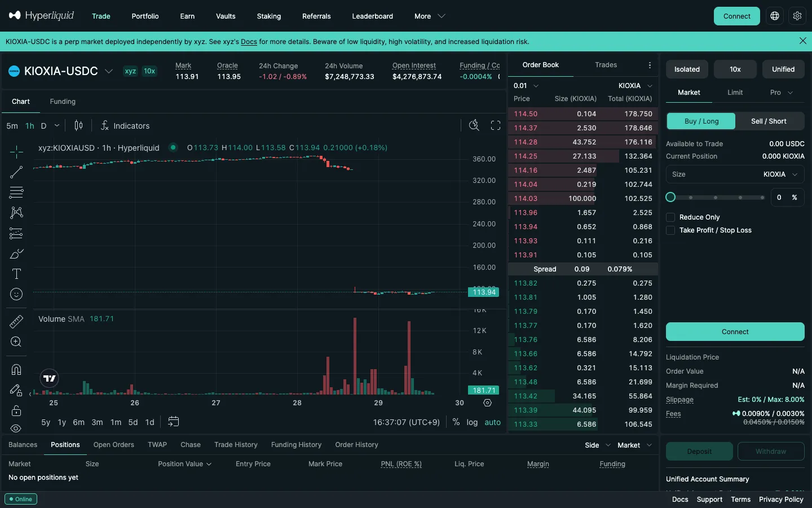
Task: Open the Funding chart tab
Action: tap(63, 102)
